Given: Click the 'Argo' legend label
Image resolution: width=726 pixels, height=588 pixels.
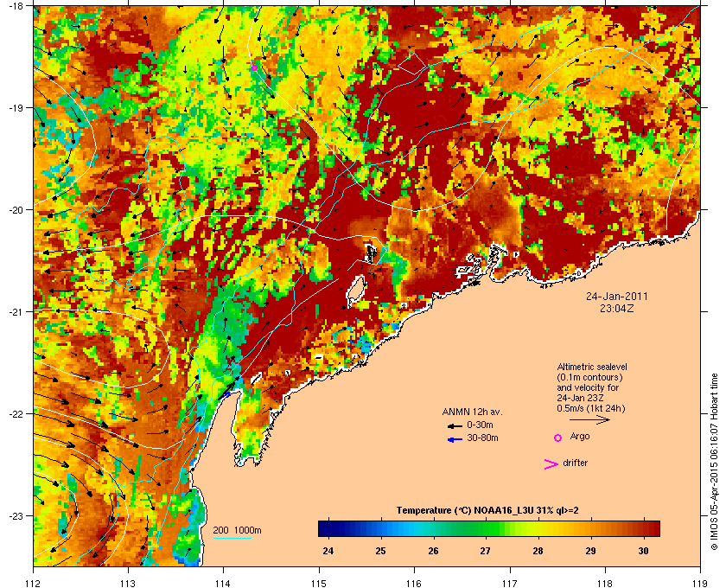Looking at the screenshot, I should click(x=580, y=437).
